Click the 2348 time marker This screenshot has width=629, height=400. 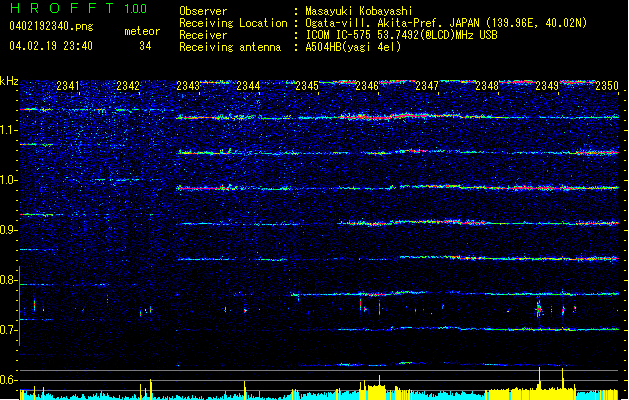[x=487, y=86]
